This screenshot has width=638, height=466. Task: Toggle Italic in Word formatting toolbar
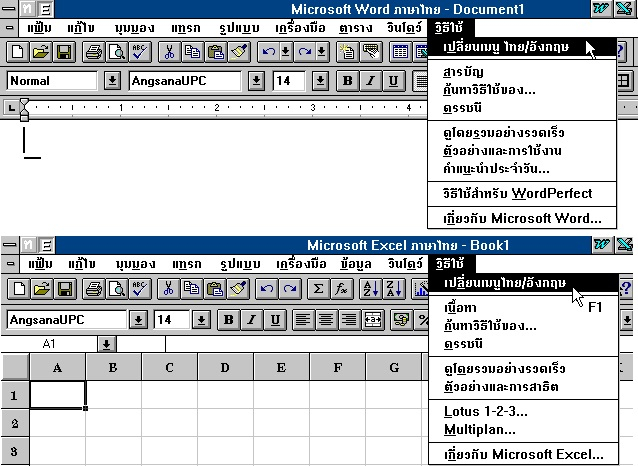[371, 81]
